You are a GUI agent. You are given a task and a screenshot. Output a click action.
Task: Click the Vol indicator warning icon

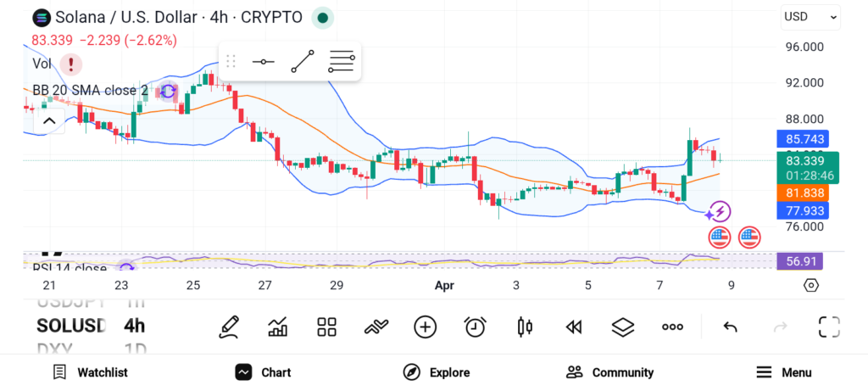[70, 64]
